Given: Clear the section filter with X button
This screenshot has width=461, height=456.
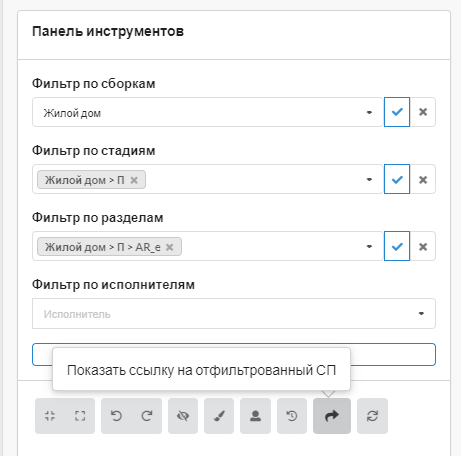Looking at the screenshot, I should pyautogui.click(x=423, y=246).
